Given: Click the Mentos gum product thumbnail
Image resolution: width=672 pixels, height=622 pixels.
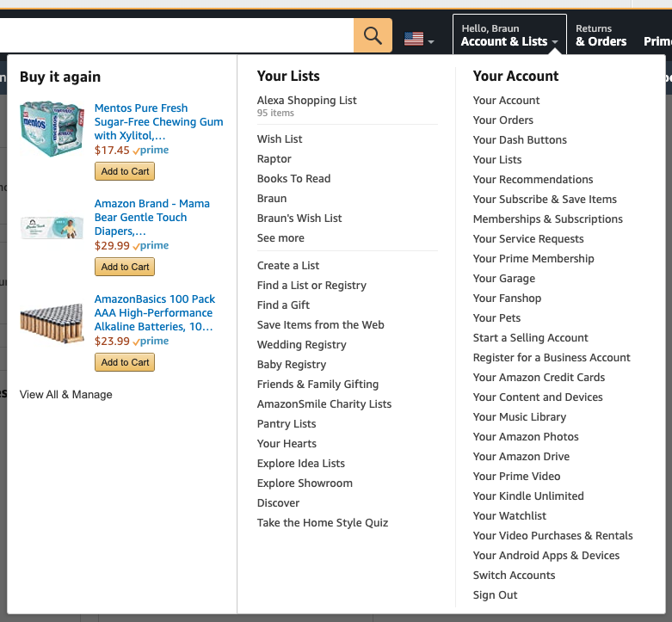Looking at the screenshot, I should tap(52, 129).
